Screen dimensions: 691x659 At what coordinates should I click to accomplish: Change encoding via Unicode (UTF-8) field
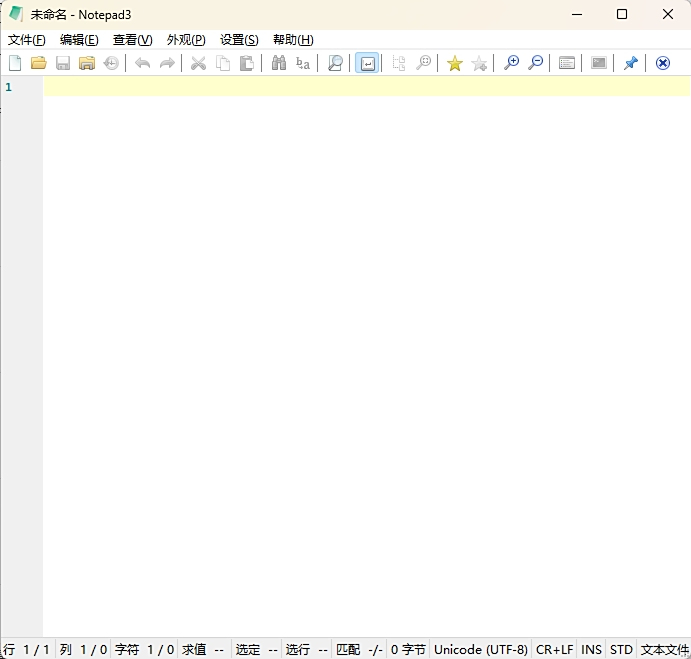[x=481, y=649]
